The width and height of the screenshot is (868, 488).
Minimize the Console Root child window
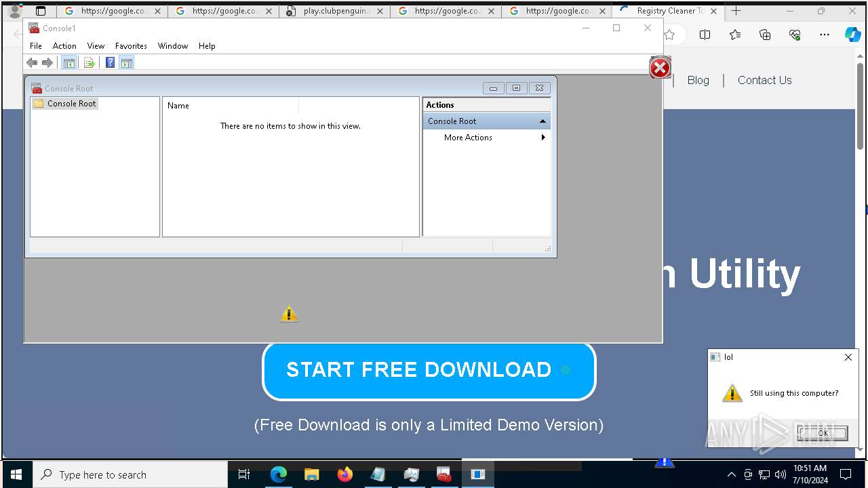[493, 88]
